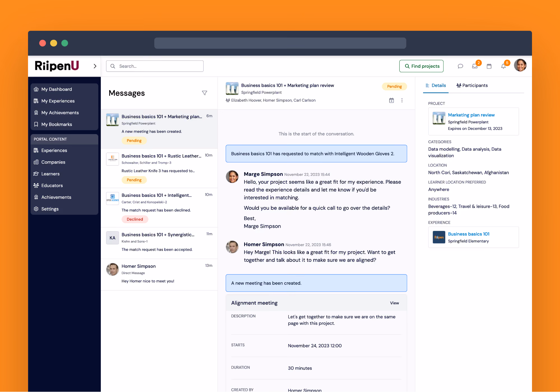Screen dimensions: 560x392
Task: Click the Marketing plan review project thumbnail
Action: click(x=439, y=118)
